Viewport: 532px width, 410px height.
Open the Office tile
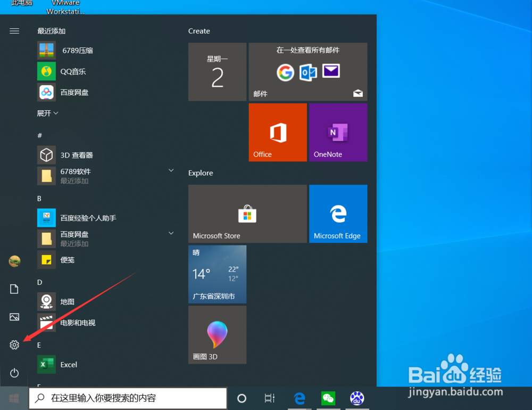pyautogui.click(x=278, y=132)
